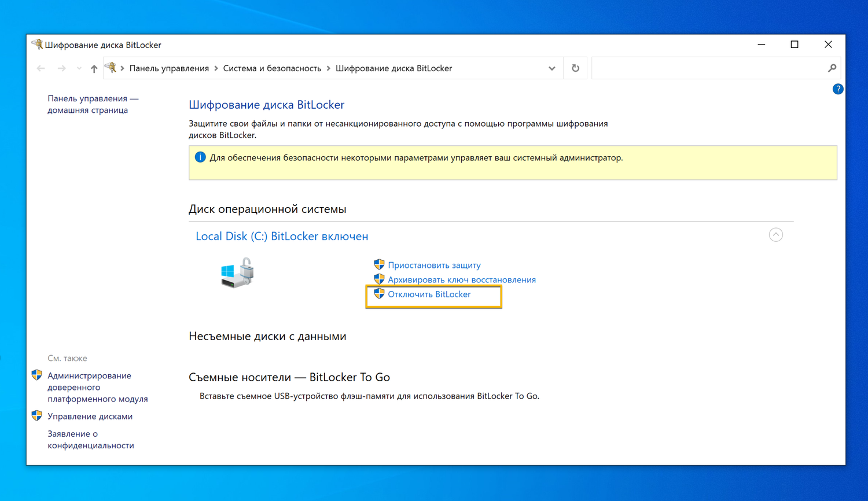Image resolution: width=868 pixels, height=501 pixels.
Task: Click the "См. также" label
Action: point(67,358)
